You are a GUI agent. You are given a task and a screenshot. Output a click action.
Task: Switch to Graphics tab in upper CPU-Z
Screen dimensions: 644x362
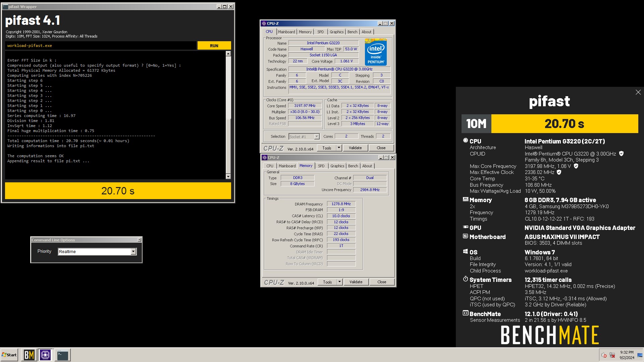336,32
